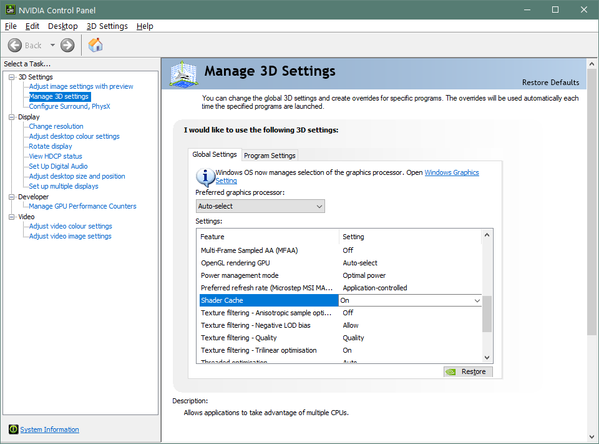This screenshot has width=599, height=444.
Task: Select the Power management mode row
Action: 340,275
